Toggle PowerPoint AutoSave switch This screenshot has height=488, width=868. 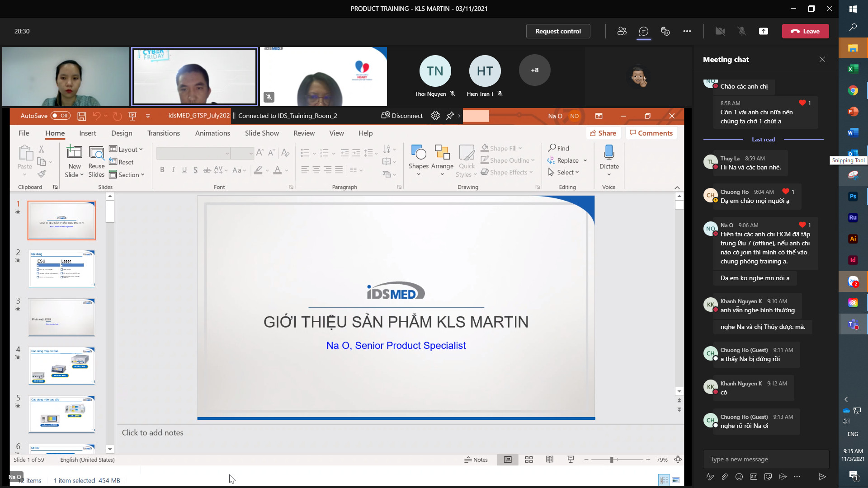(x=61, y=116)
